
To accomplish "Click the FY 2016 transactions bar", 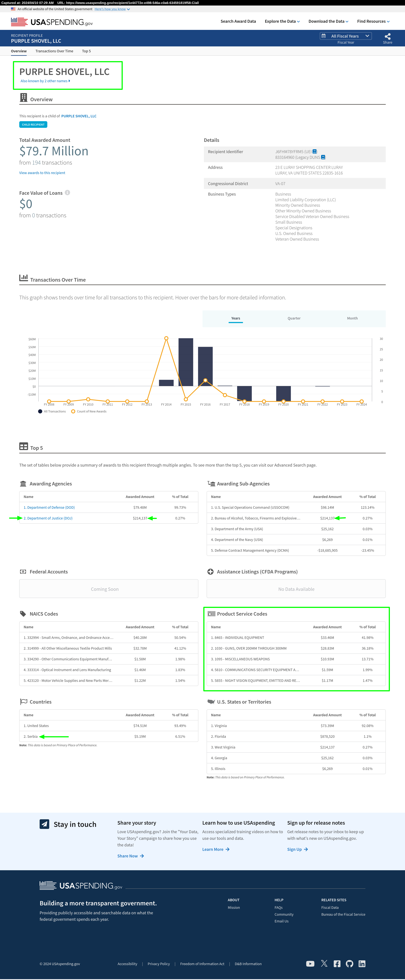I will 205,366.
